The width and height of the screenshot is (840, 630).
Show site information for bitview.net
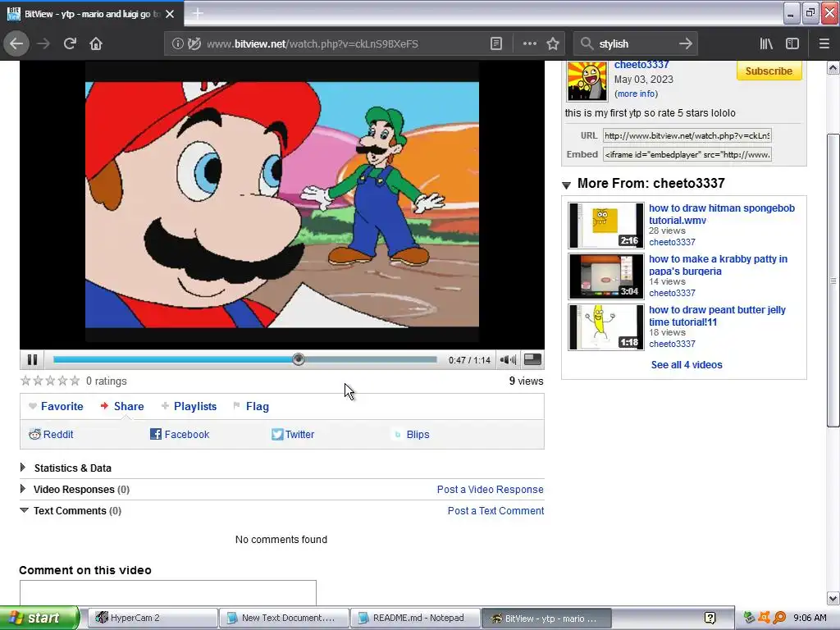tap(177, 44)
